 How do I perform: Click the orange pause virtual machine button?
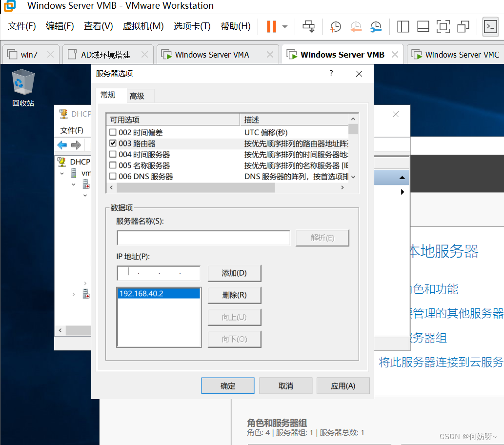[271, 26]
